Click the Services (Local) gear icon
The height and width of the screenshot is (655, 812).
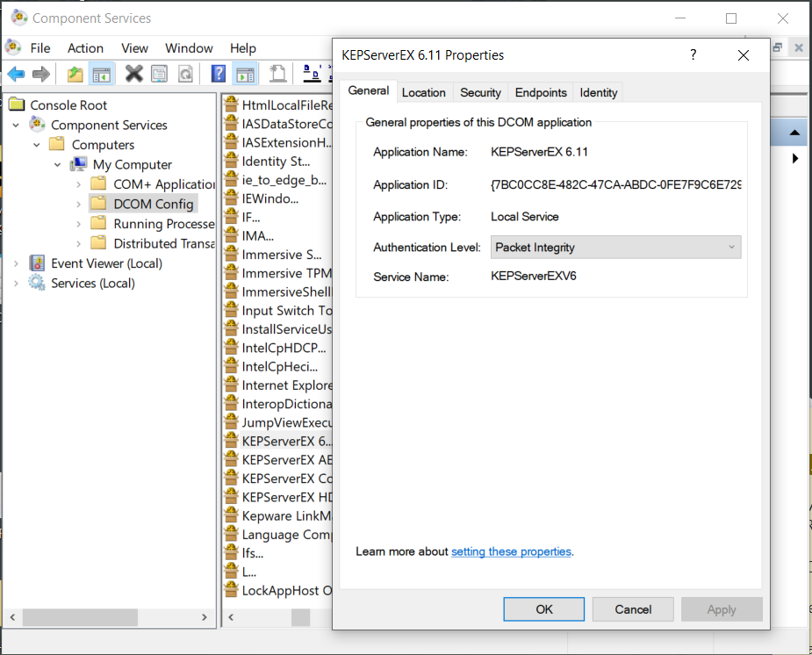[x=37, y=283]
